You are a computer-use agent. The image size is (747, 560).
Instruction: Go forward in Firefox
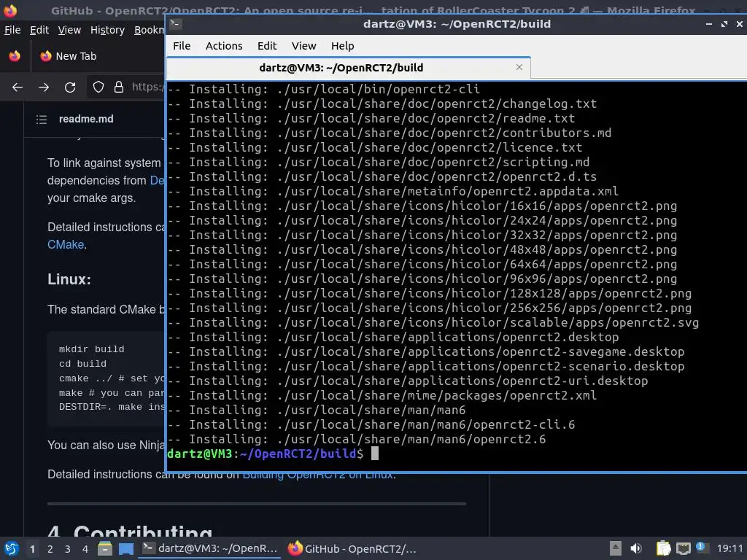pyautogui.click(x=44, y=87)
